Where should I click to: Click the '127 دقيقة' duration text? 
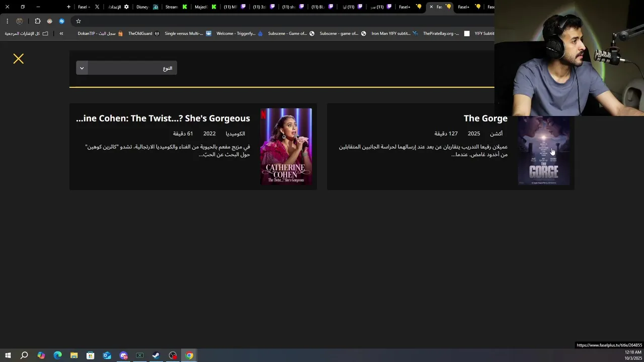446,134
